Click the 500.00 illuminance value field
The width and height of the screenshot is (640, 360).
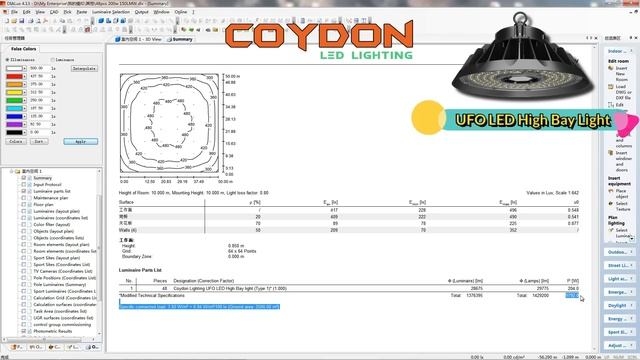click(39, 69)
